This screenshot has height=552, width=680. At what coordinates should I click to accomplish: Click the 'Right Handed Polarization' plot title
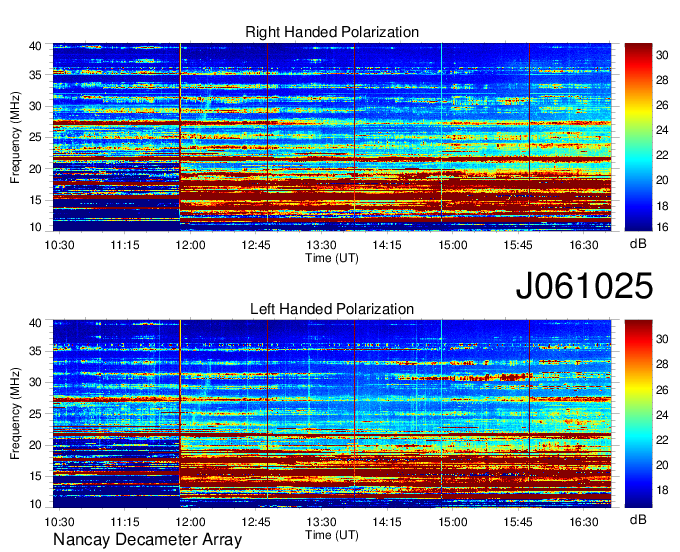pyautogui.click(x=332, y=32)
